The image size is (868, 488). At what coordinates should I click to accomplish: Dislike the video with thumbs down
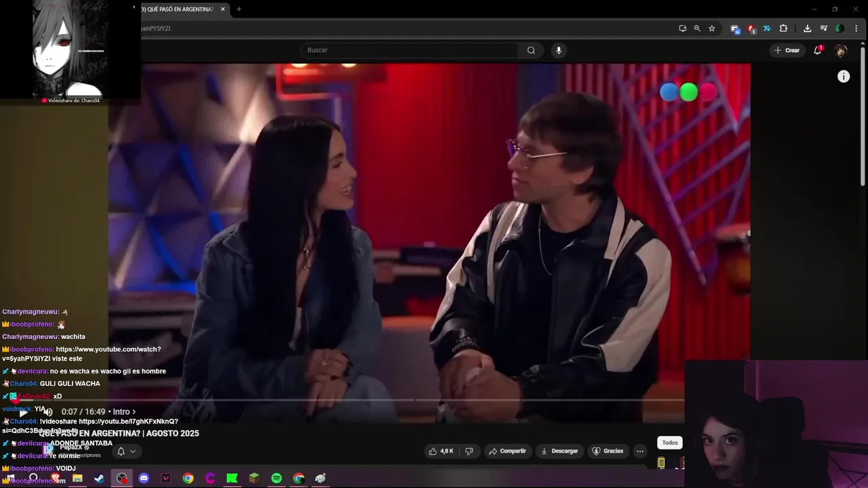click(469, 451)
